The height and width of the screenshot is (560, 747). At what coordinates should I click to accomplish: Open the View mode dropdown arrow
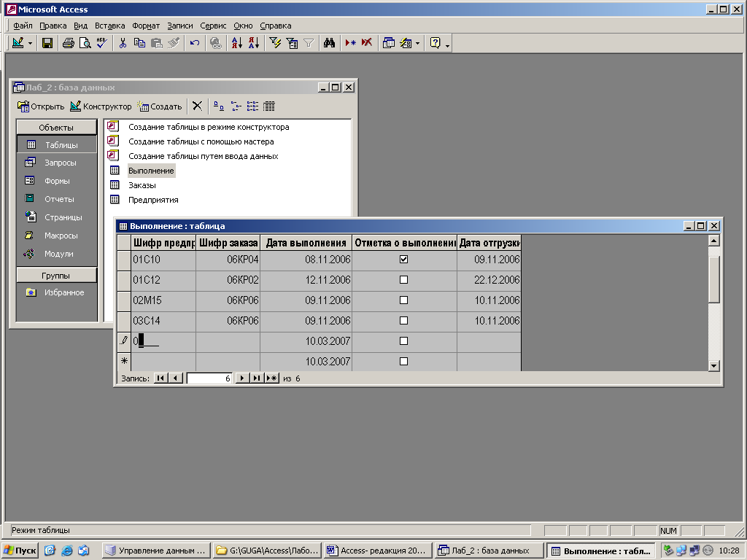click(x=30, y=43)
